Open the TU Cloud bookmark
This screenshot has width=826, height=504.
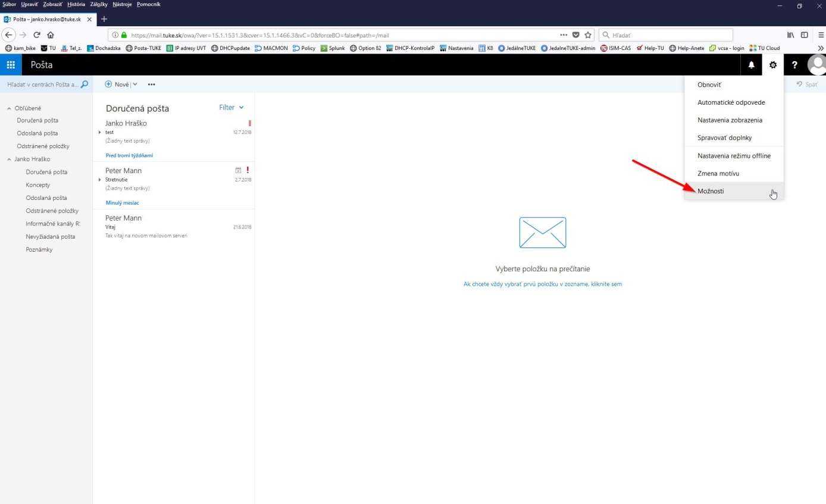click(765, 48)
